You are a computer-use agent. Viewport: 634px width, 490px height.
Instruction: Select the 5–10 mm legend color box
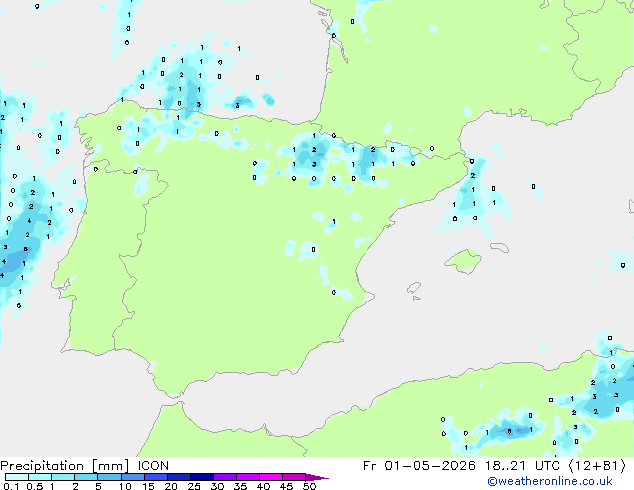click(x=109, y=477)
